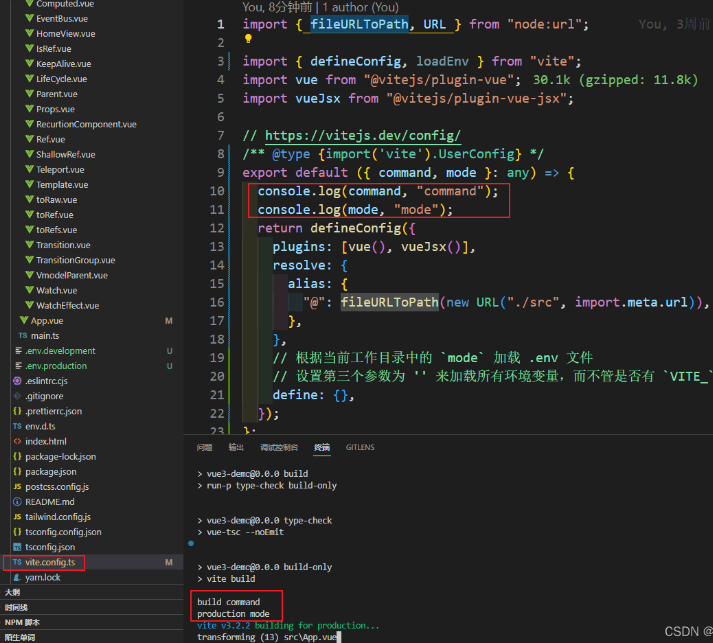The height and width of the screenshot is (643, 713).
Task: Select Template.vue file
Action: [x=62, y=185]
